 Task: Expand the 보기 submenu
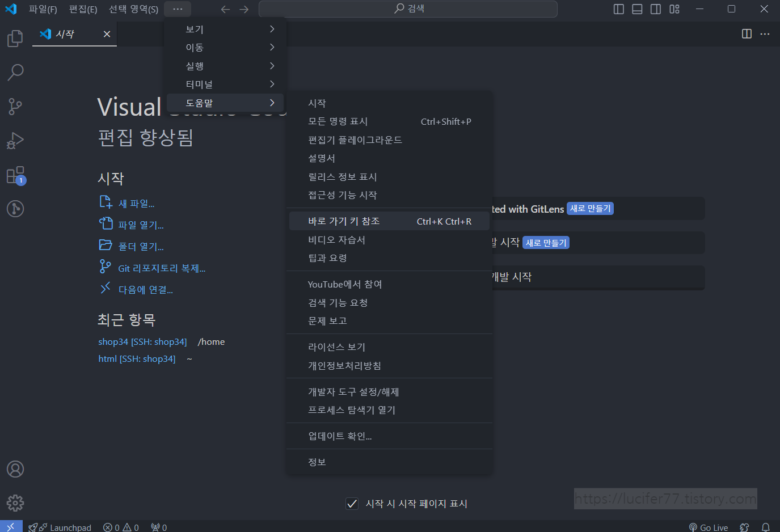[x=225, y=29]
